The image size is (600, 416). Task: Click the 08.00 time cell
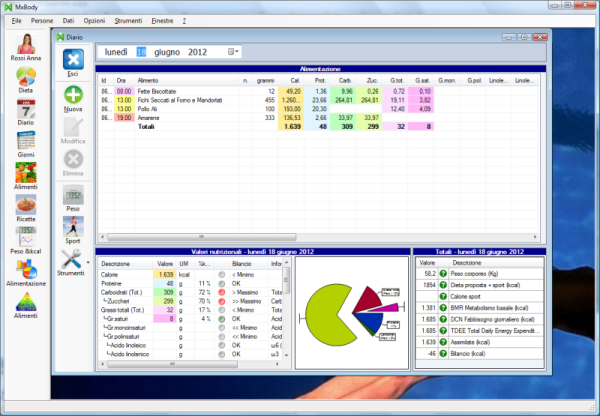[x=124, y=91]
